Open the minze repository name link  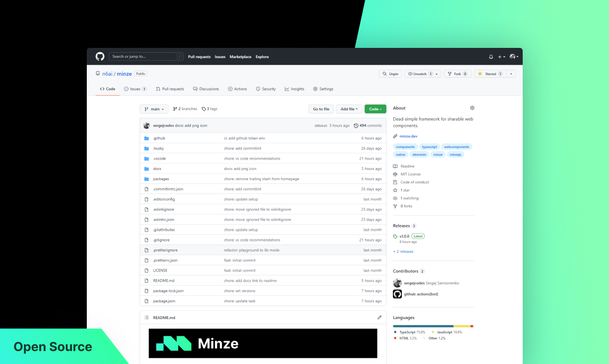coord(124,74)
